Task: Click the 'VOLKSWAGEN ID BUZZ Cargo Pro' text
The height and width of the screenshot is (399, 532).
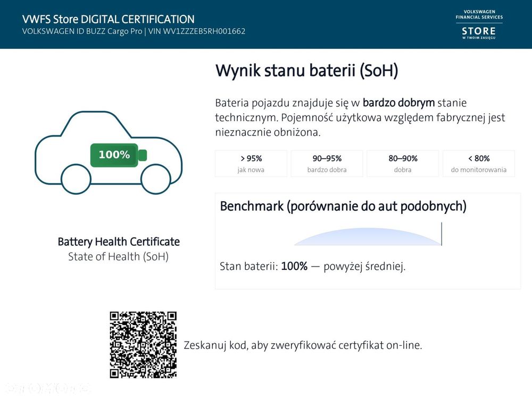Action: [x=82, y=31]
